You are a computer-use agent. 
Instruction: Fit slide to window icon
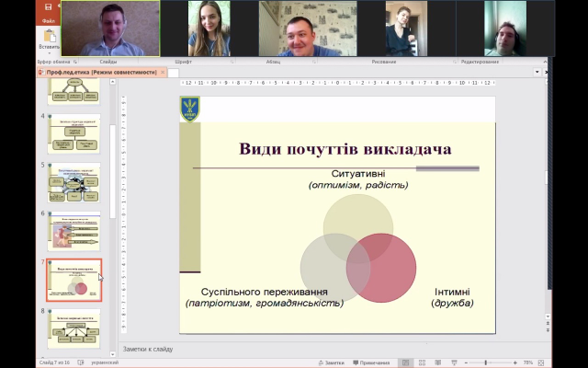coord(541,362)
